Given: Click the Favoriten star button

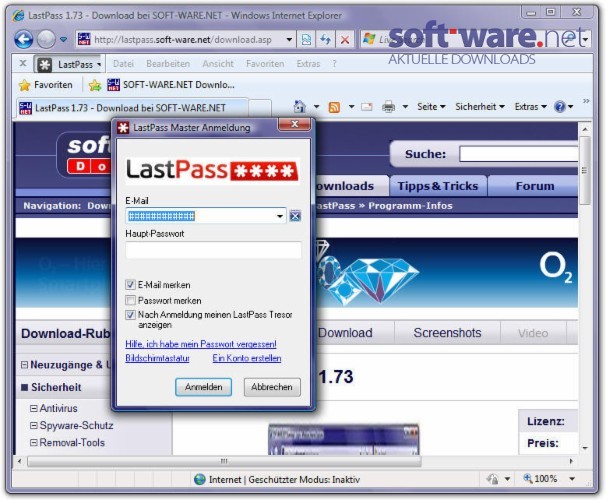Looking at the screenshot, I should coord(46,85).
